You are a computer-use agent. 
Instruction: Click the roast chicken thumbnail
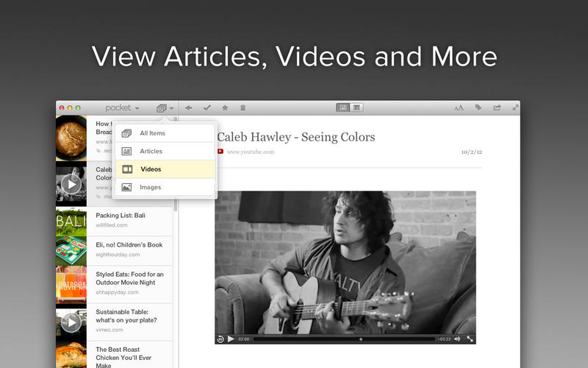tap(71, 355)
